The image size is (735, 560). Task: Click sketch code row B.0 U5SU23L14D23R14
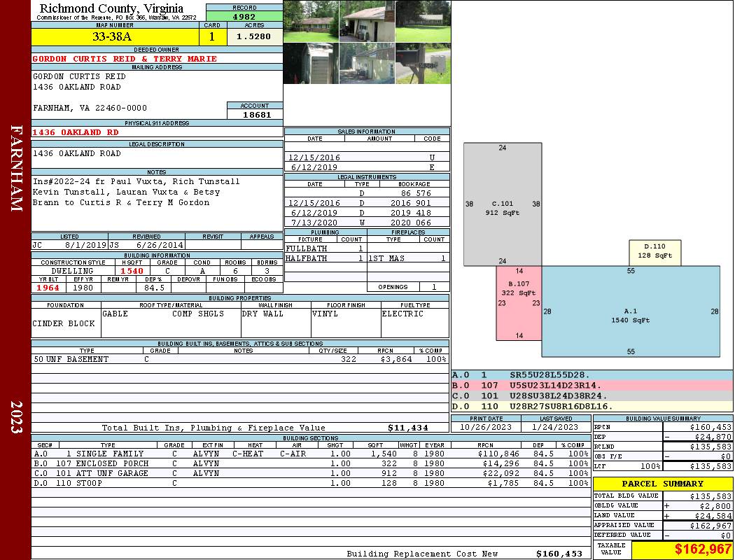coord(592,385)
